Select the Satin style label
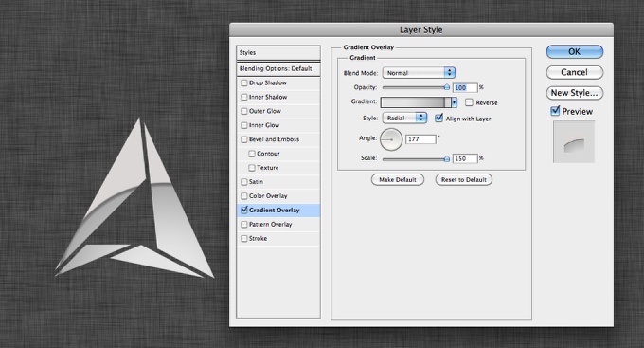This screenshot has height=348, width=644. 256,182
